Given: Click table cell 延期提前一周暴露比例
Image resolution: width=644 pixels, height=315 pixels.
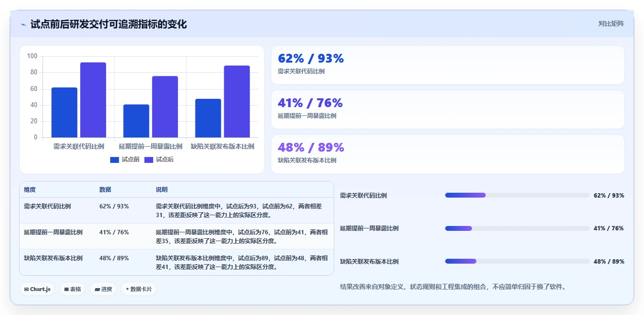Looking at the screenshot, I should (x=53, y=232).
